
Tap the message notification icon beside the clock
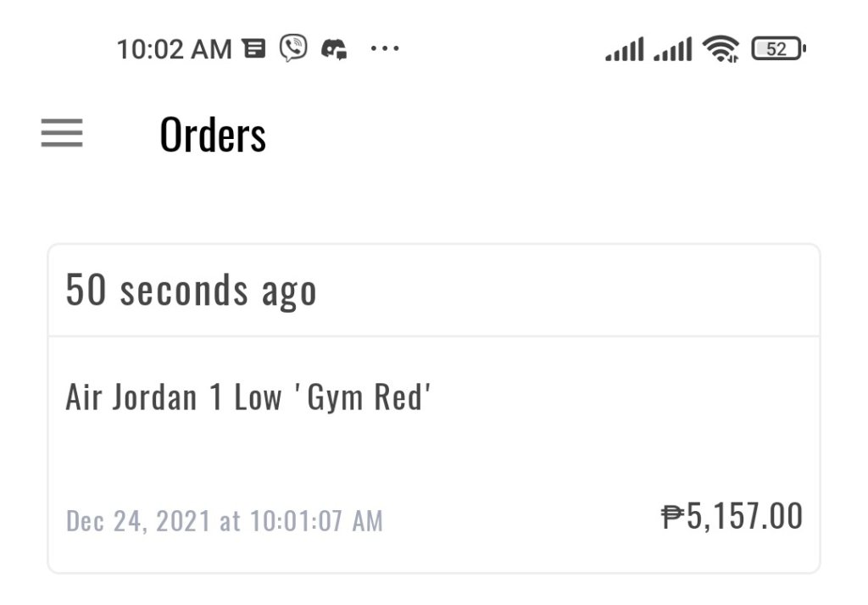(253, 48)
